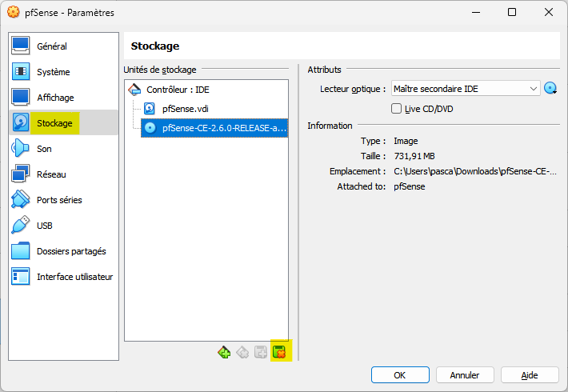
Task: Click the USB plug icon
Action: pyautogui.click(x=21, y=225)
